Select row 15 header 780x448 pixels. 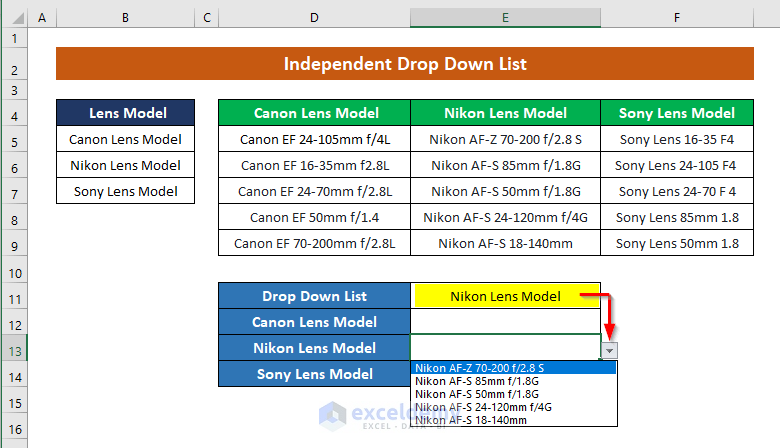coord(14,400)
